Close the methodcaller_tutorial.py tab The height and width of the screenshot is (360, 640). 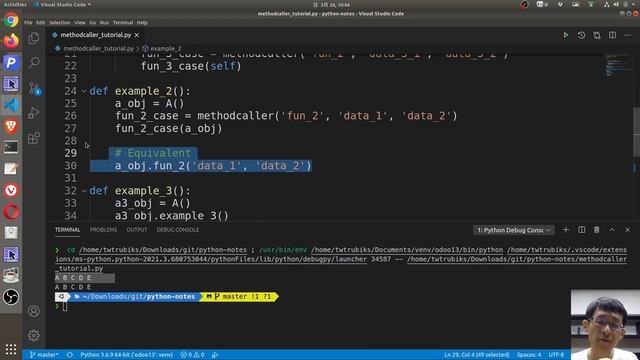(137, 36)
